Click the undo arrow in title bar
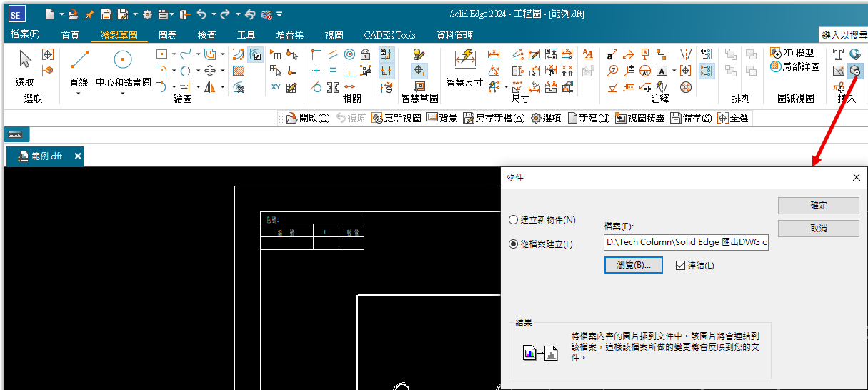This screenshot has height=390, width=868. tap(201, 14)
